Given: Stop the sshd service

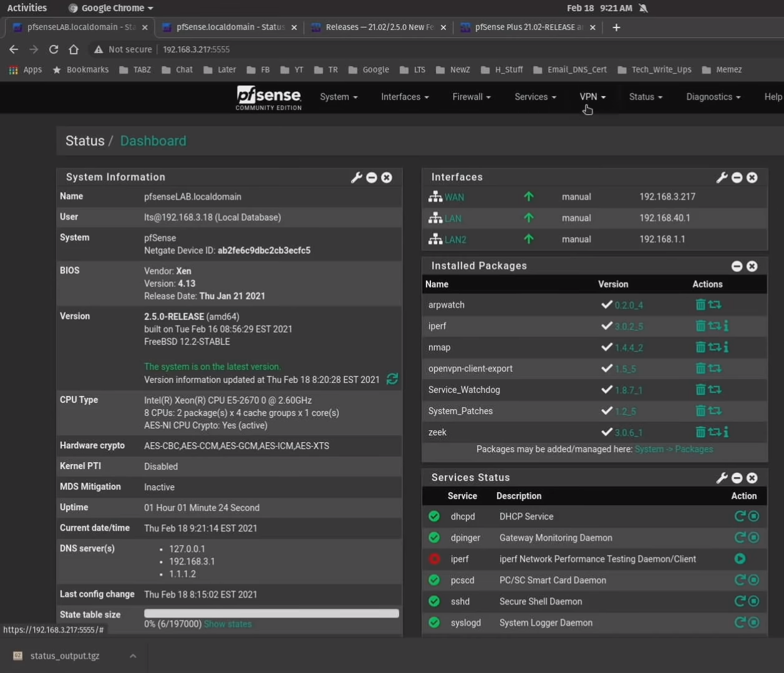Looking at the screenshot, I should coord(753,601).
